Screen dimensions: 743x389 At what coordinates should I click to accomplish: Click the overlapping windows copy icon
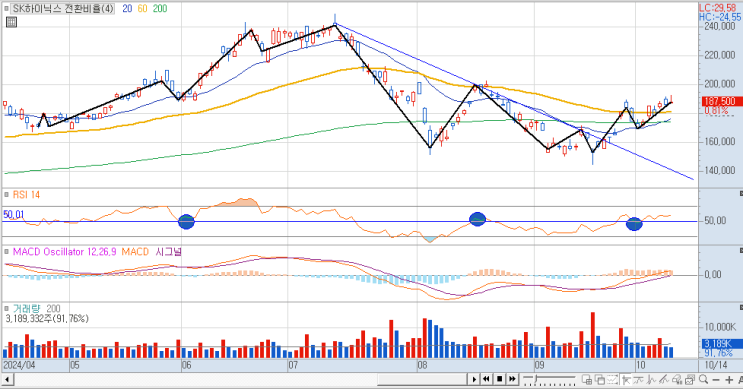tap(600, 379)
